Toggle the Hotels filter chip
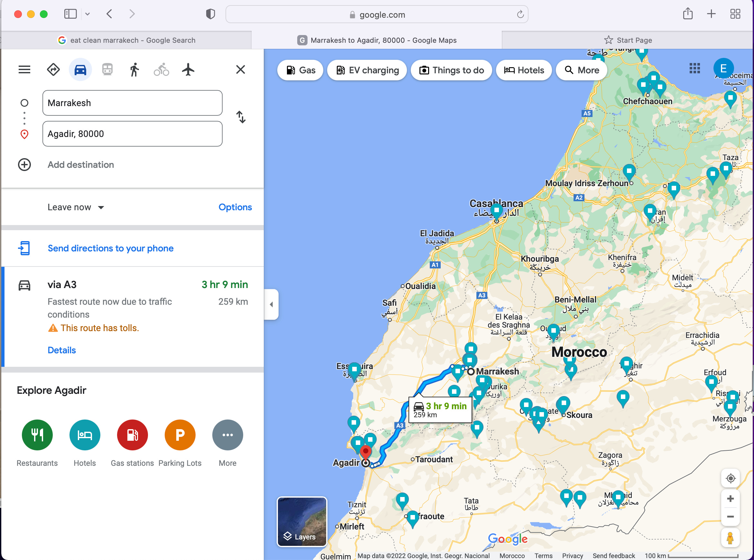The height and width of the screenshot is (560, 754). 524,70
